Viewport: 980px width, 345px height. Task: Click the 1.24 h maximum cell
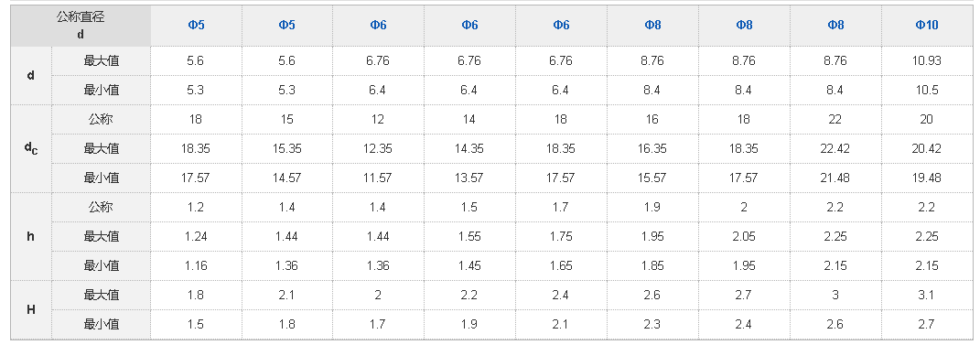click(196, 236)
